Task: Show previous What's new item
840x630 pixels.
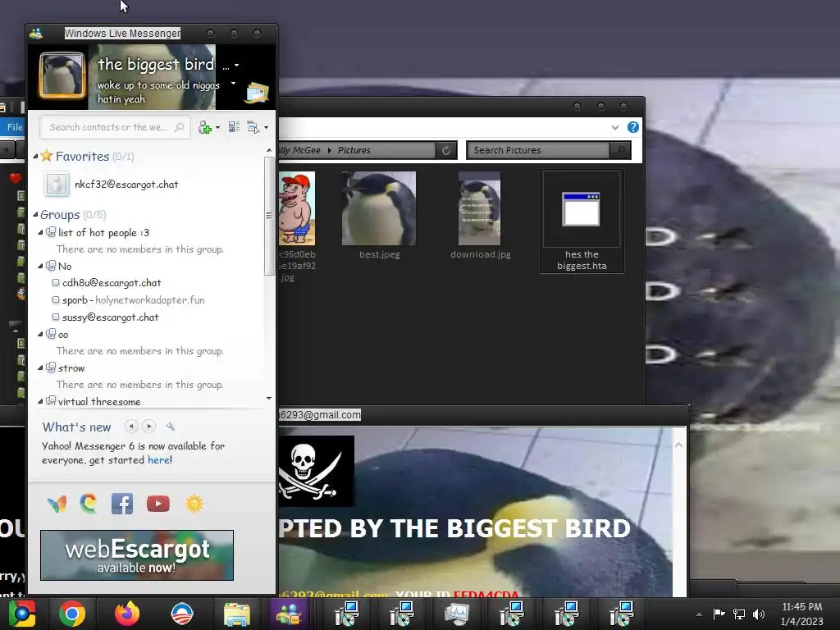Action: click(131, 427)
